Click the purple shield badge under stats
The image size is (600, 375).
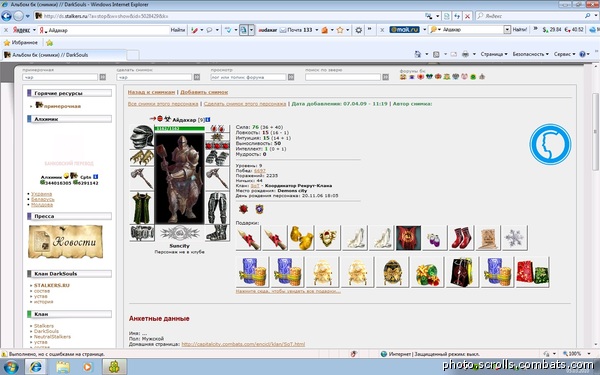259,209
